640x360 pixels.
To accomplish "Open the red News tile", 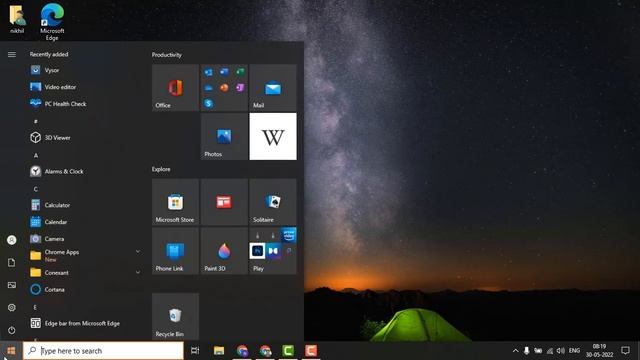I will click(224, 202).
